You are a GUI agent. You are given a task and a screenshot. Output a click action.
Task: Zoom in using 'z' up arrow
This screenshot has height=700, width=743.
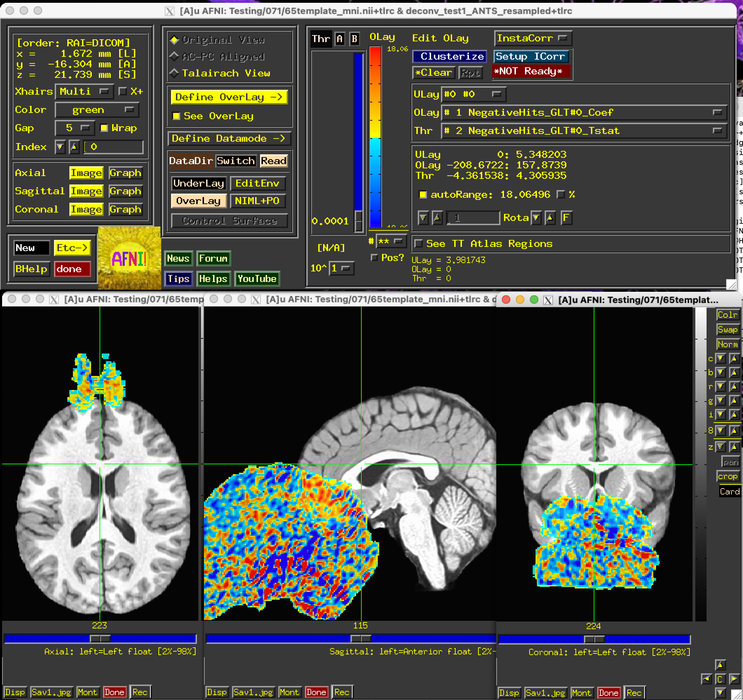point(734,446)
